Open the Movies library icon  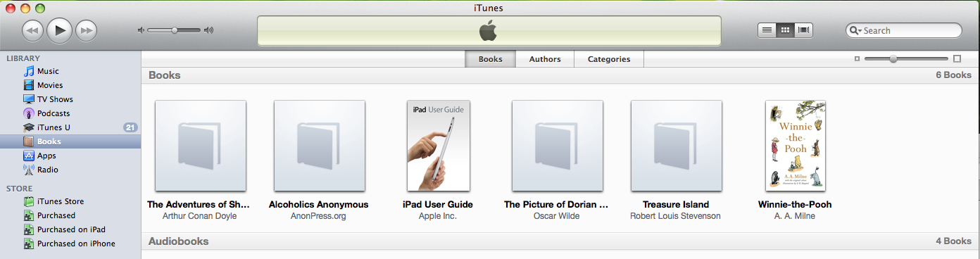click(29, 85)
